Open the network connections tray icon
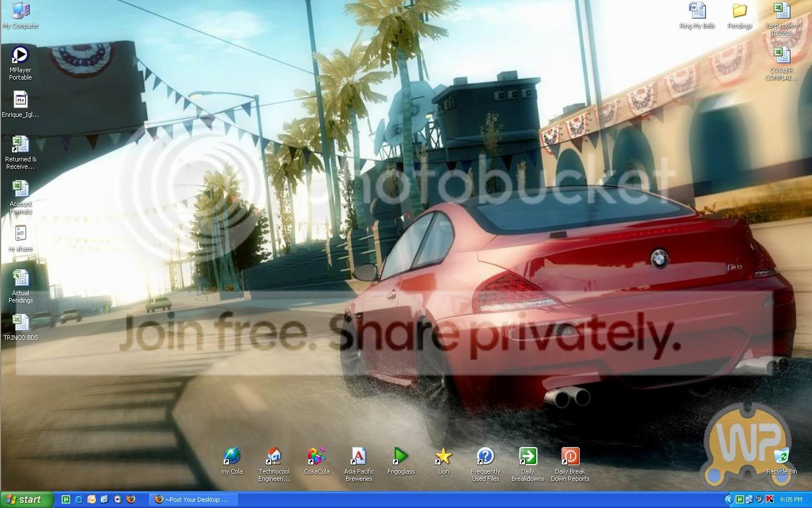The width and height of the screenshot is (812, 508). coord(749,500)
